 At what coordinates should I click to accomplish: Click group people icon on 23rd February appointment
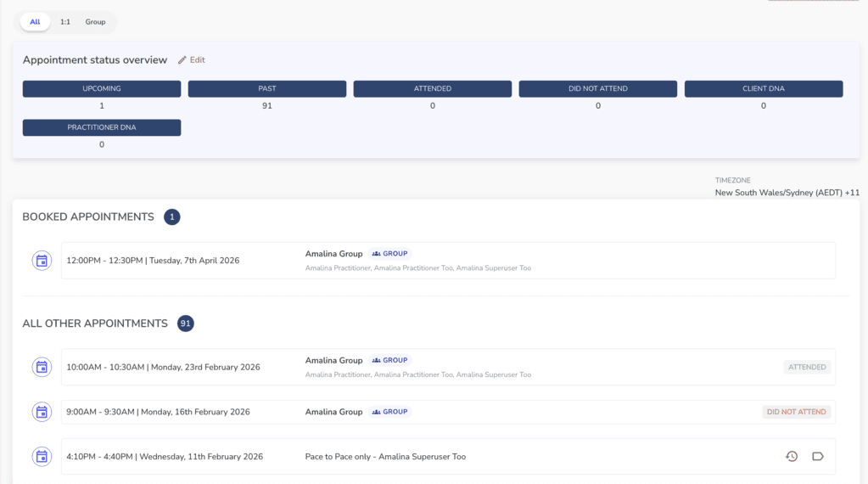[377, 361]
